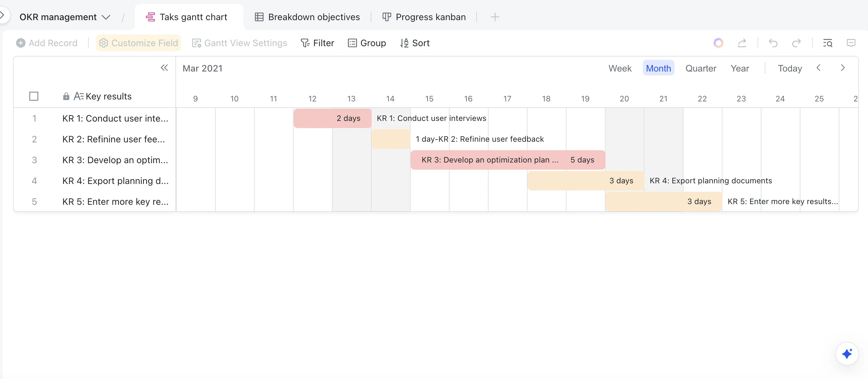Click the colorful ring AI icon
The width and height of the screenshot is (868, 379).
[718, 43]
